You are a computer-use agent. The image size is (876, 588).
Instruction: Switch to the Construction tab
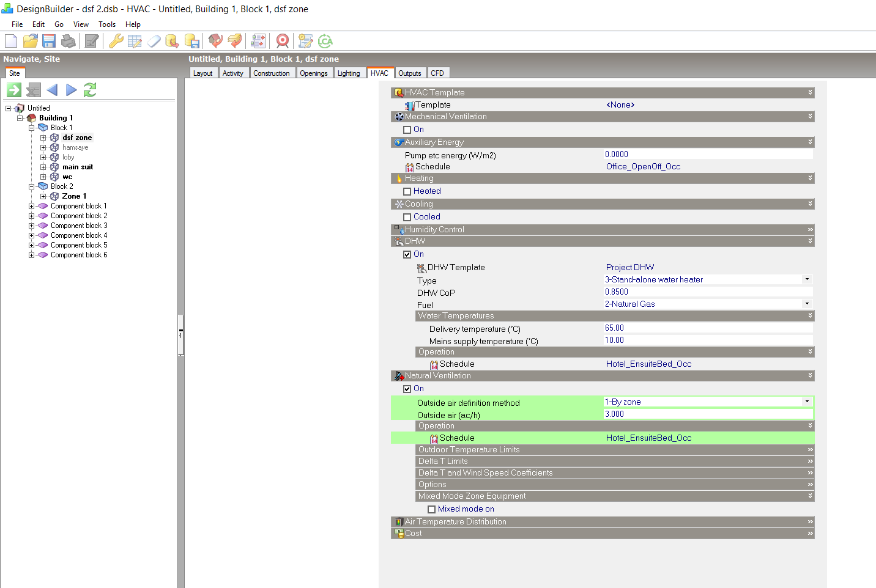272,73
